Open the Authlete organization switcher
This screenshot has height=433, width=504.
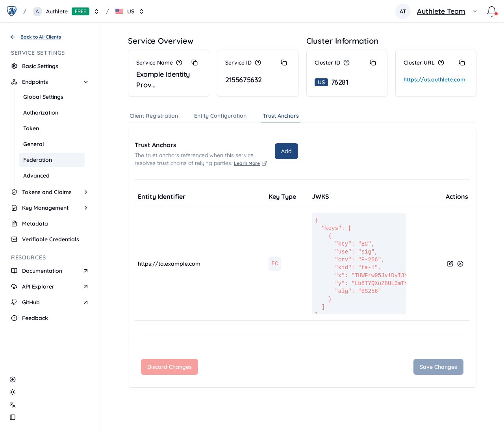(x=96, y=11)
